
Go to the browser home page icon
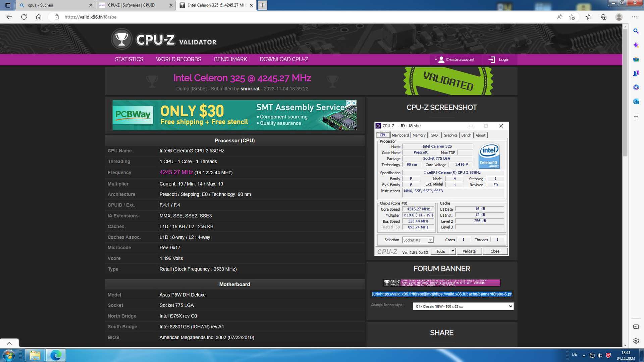39,17
